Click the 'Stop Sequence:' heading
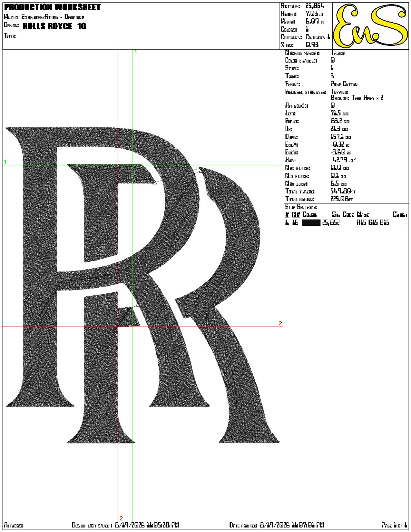411x532 pixels. point(301,207)
